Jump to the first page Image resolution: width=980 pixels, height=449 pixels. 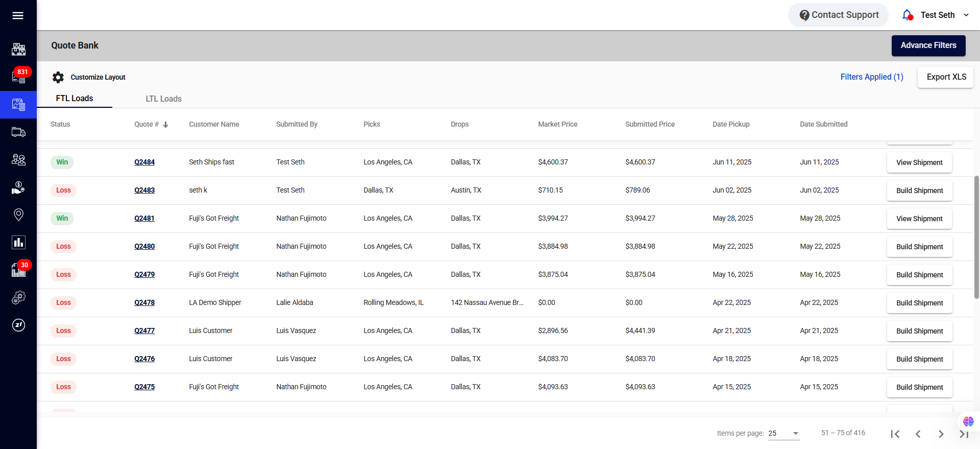[x=895, y=434]
